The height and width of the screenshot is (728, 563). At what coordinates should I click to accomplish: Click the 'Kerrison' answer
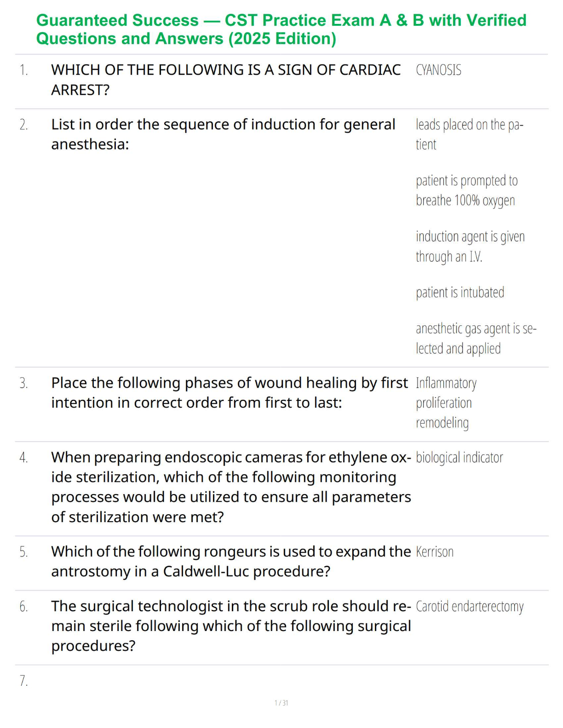(434, 552)
